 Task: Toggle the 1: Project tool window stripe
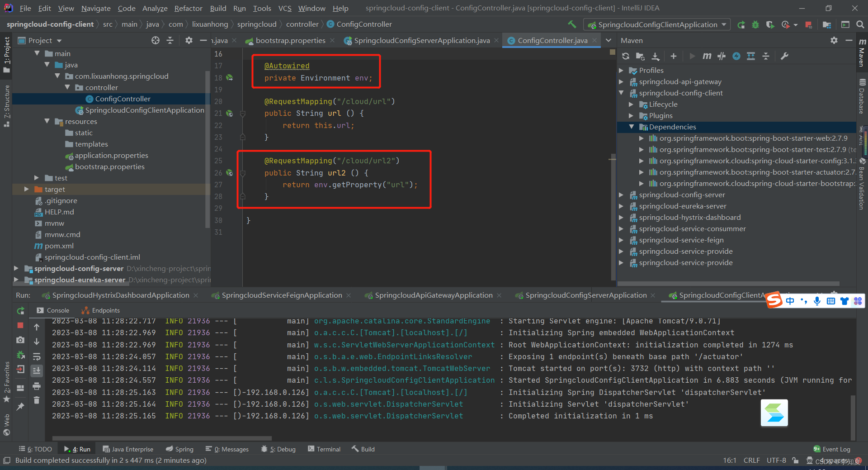(6, 55)
